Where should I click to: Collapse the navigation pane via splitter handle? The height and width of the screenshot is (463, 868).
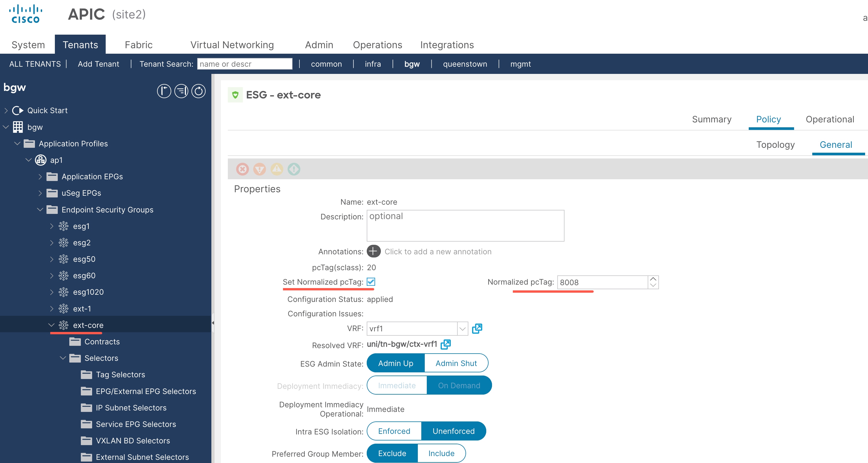[213, 323]
